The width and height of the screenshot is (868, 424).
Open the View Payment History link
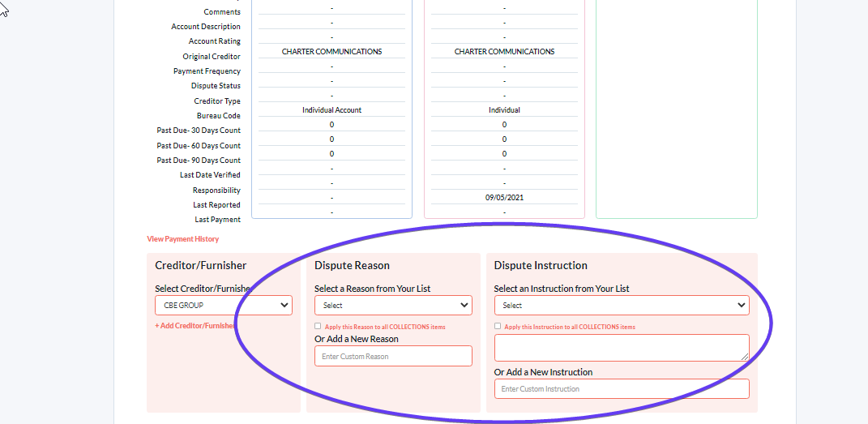(182, 239)
